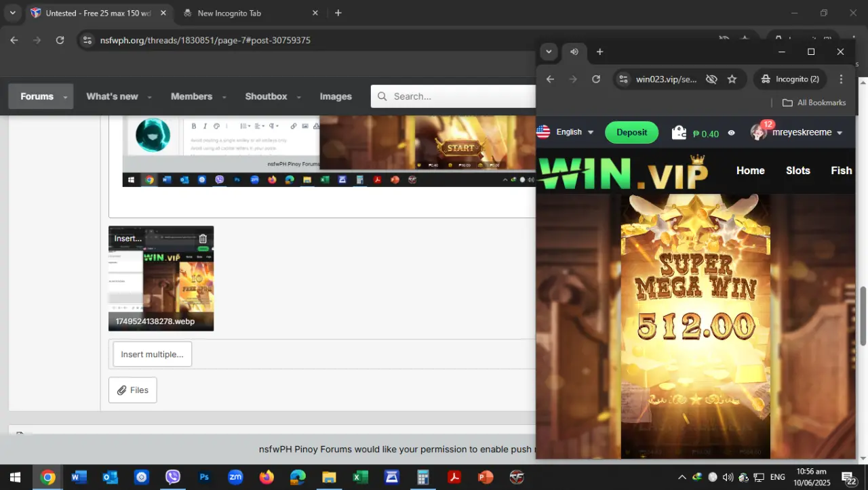
Task: Open Microsoft Edge from the taskbar
Action: (298, 477)
